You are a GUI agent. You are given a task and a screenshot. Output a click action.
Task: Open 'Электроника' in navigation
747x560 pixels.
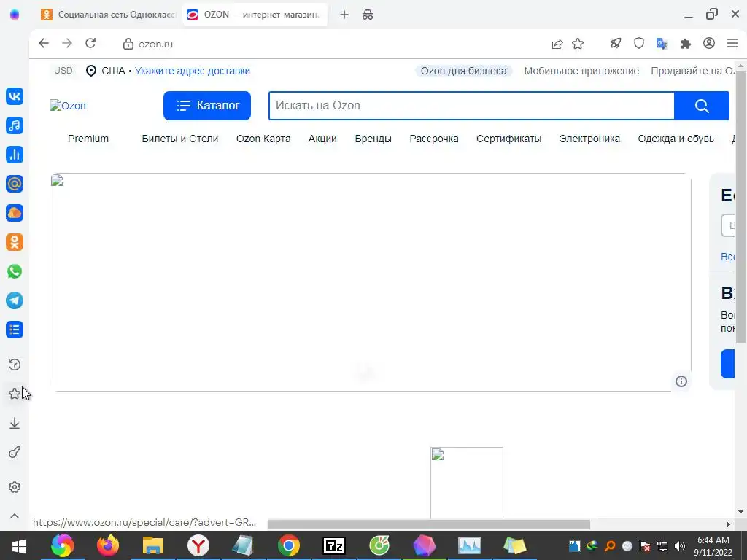point(589,139)
